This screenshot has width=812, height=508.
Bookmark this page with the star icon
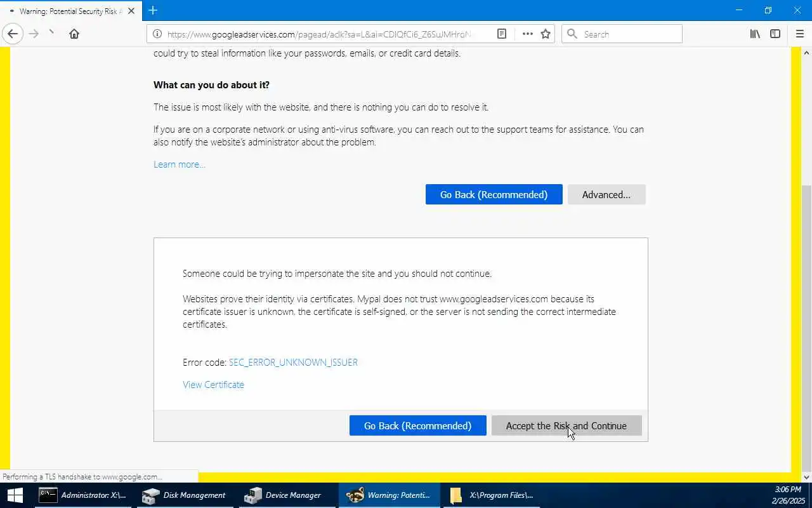point(546,34)
